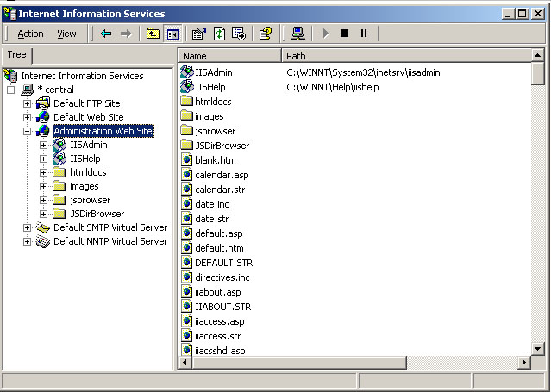
Task: Click the Forward arrow toolbar button
Action: 126,34
